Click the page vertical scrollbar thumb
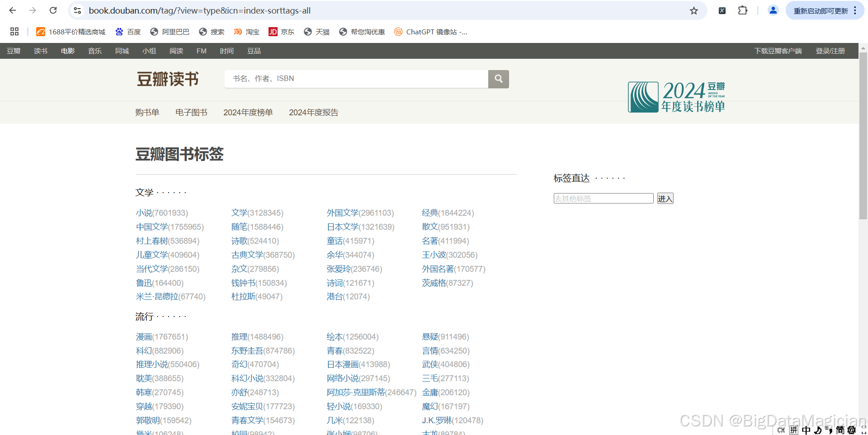Image resolution: width=868 pixels, height=435 pixels. point(863,136)
